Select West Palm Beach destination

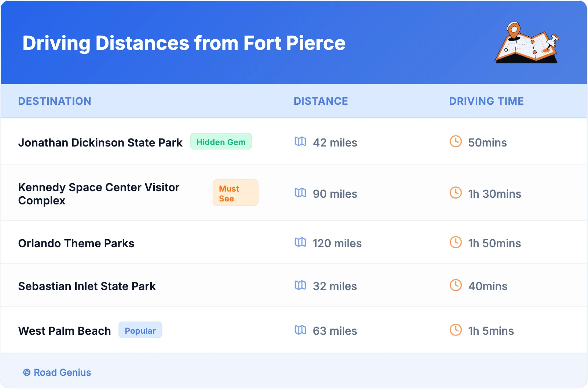pyautogui.click(x=65, y=331)
